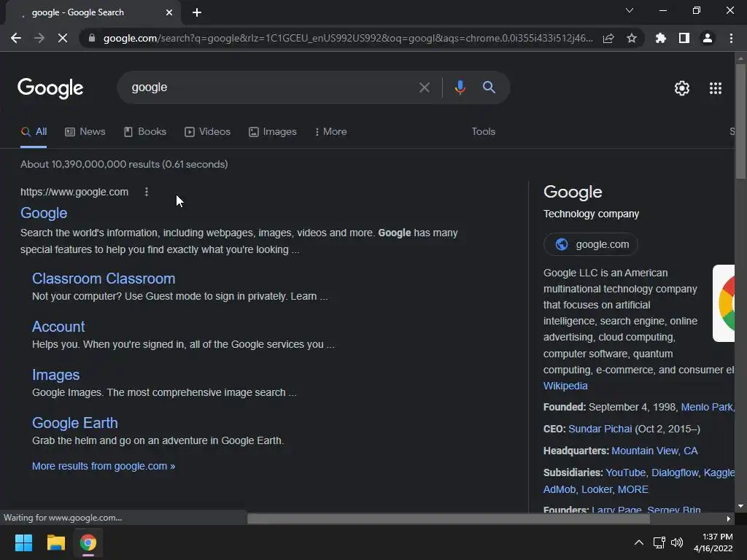Open the AdMob subsidiary link
Image resolution: width=747 pixels, height=560 pixels.
560,489
